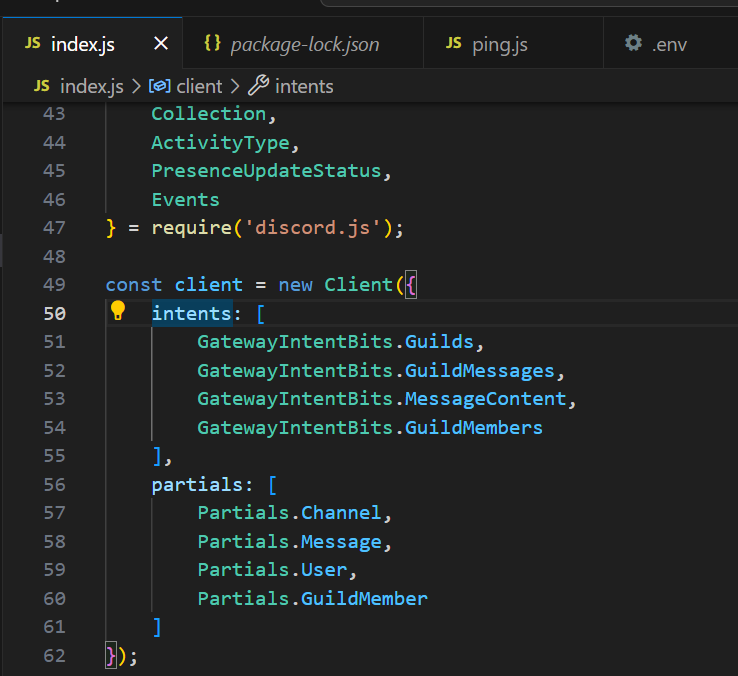The width and height of the screenshot is (738, 676).
Task: Click the Partials identifier on line 57
Action: tap(243, 513)
